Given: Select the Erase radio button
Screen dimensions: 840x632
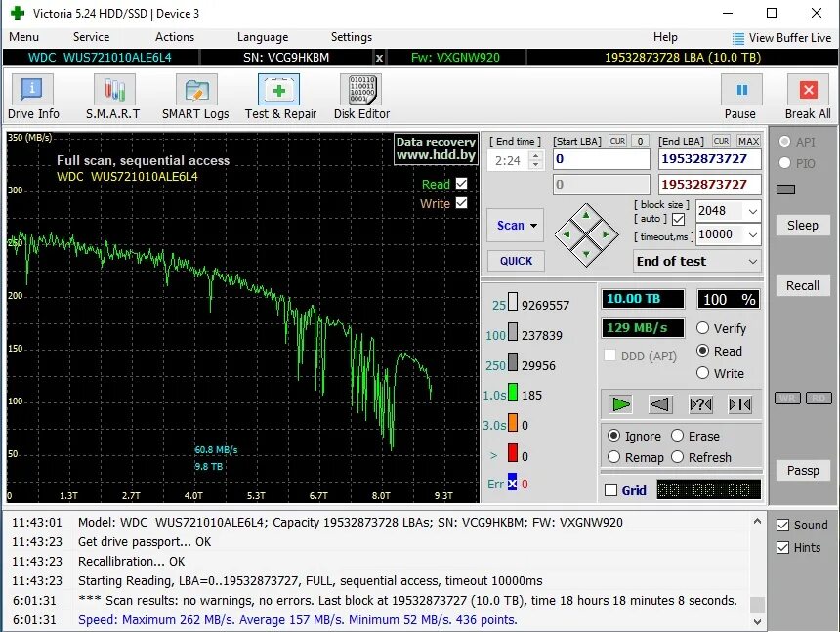Looking at the screenshot, I should click(677, 436).
